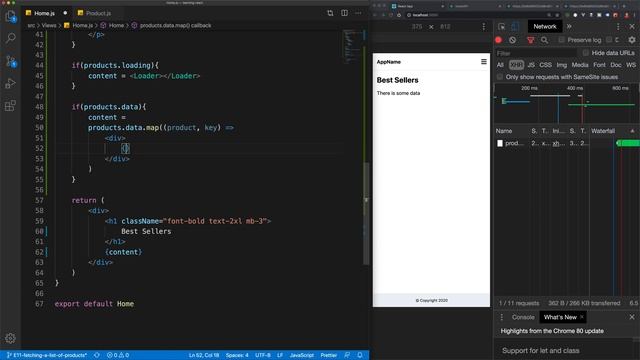640x360 pixels.
Task: Click the AppName header link
Action: click(x=389, y=62)
